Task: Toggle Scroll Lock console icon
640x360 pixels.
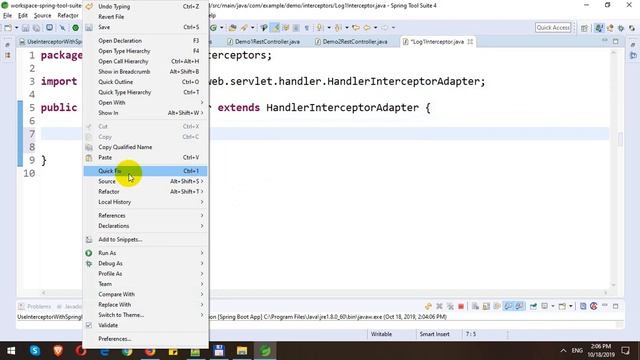Action: pyautogui.click(x=486, y=306)
